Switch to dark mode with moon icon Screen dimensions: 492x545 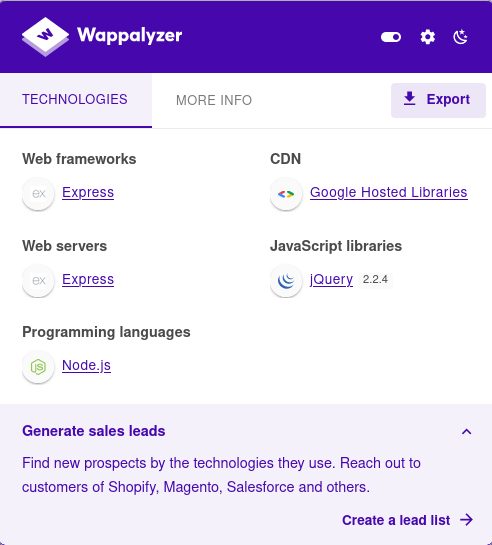[x=461, y=37]
